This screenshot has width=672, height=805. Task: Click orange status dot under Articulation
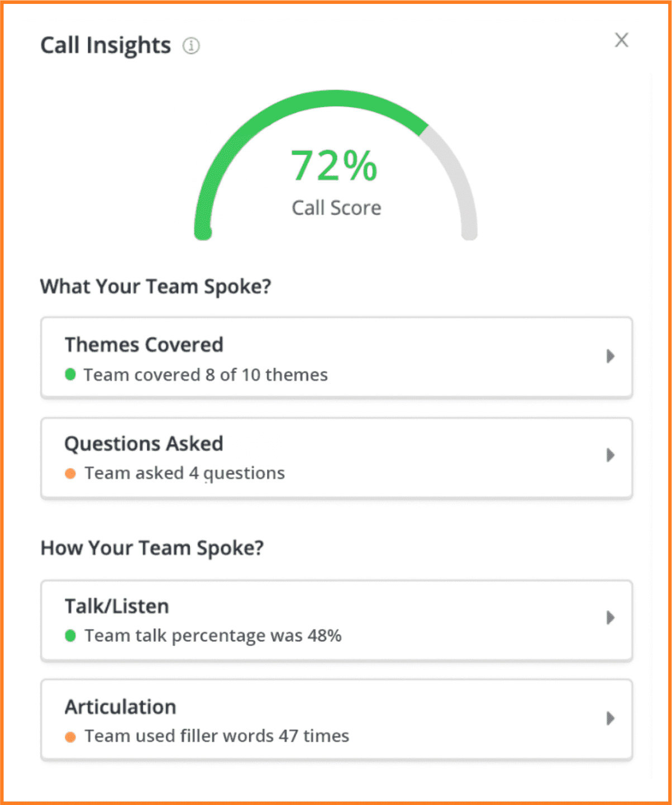tap(70, 737)
